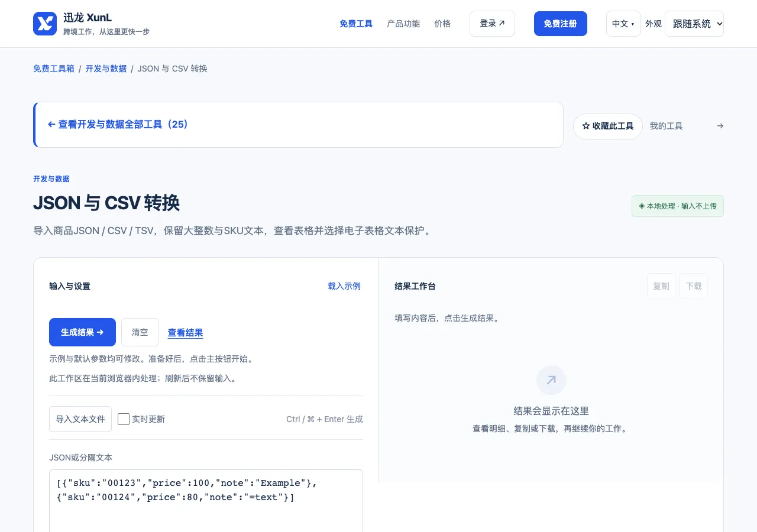Open the 我的工具 link
The image size is (757, 532).
(x=666, y=126)
